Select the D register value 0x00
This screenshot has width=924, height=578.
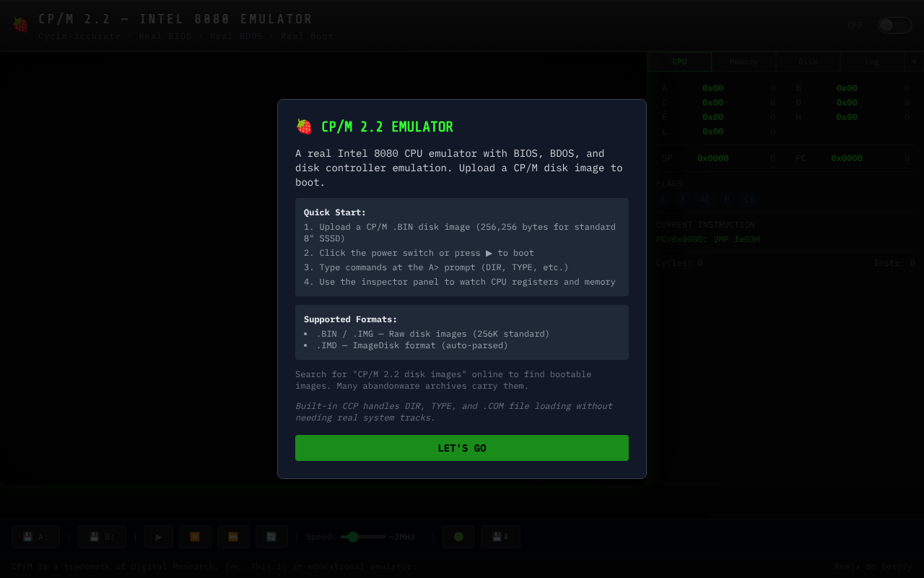(847, 103)
